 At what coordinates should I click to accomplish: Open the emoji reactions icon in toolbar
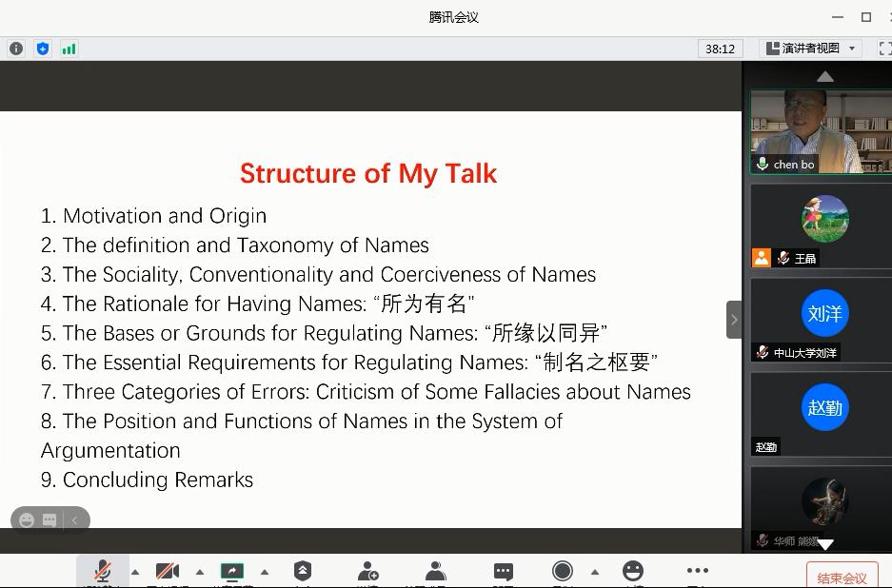[633, 570]
